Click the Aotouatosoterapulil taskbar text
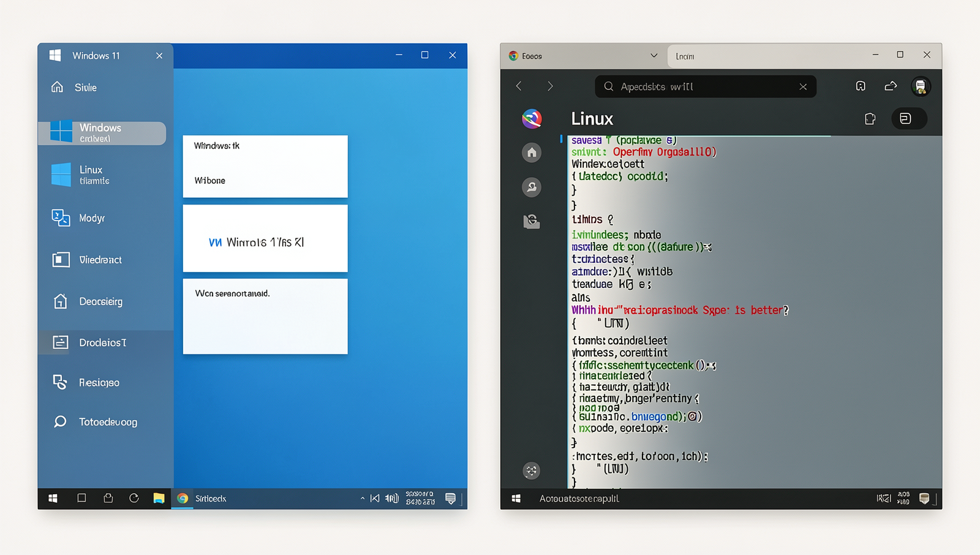The width and height of the screenshot is (980, 555). pos(579,499)
